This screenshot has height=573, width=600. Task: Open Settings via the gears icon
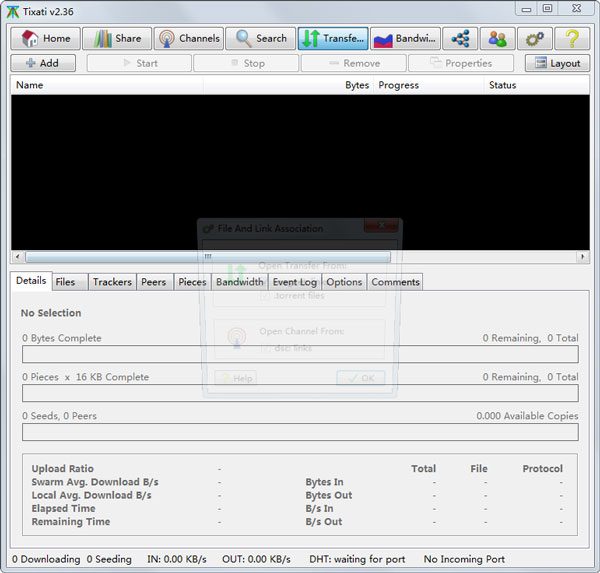(x=535, y=39)
